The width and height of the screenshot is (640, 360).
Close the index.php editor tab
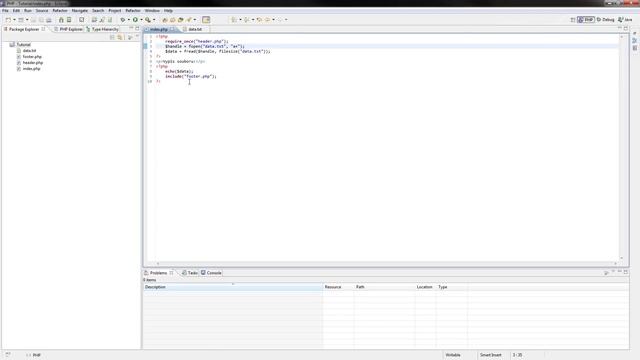pos(172,29)
